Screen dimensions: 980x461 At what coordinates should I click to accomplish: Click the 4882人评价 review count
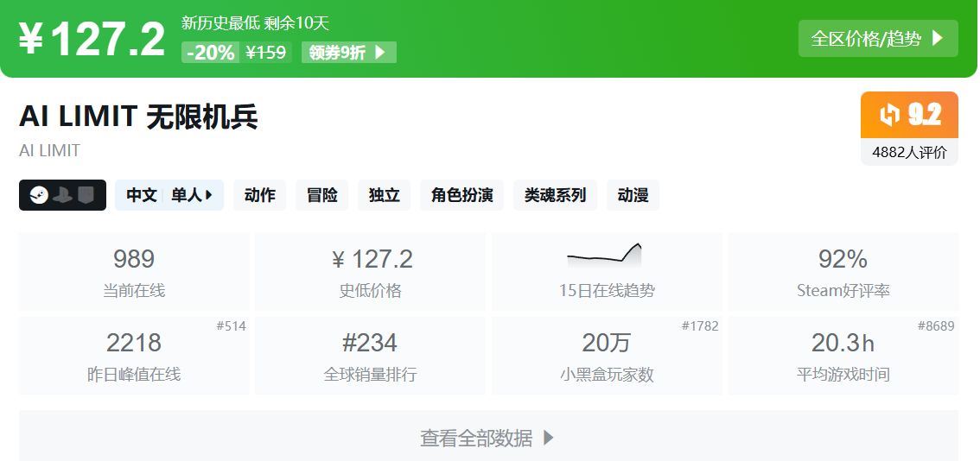point(909,152)
